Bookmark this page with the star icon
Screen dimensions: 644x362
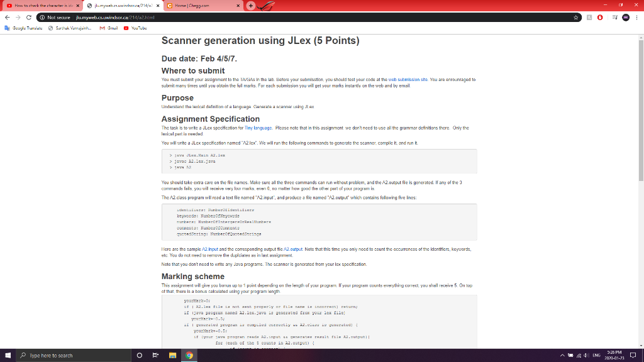[576, 18]
